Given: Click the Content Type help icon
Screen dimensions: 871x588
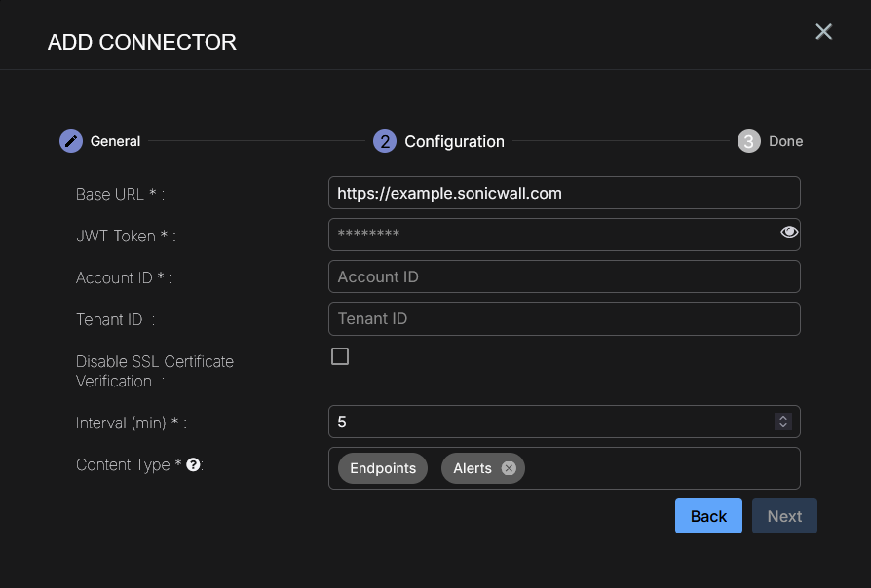Looking at the screenshot, I should (193, 464).
